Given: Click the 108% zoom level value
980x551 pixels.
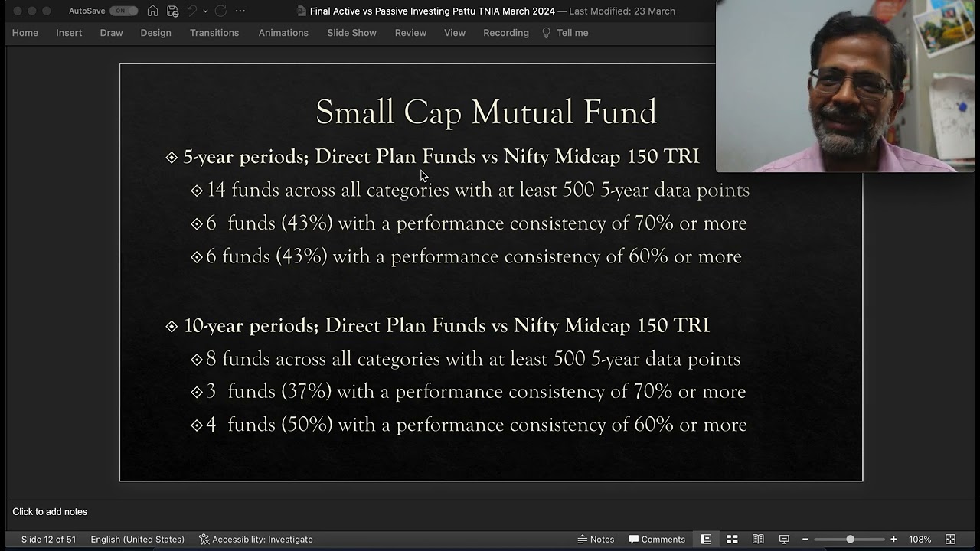Looking at the screenshot, I should point(920,539).
